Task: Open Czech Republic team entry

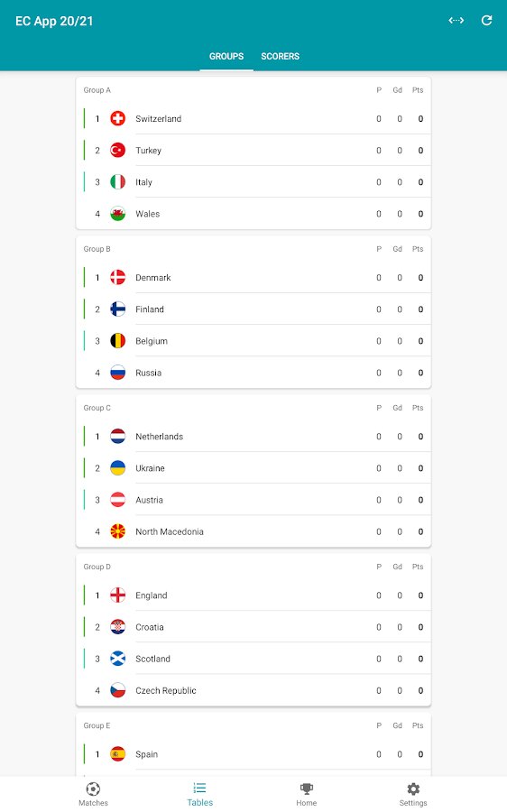Action: [253, 690]
